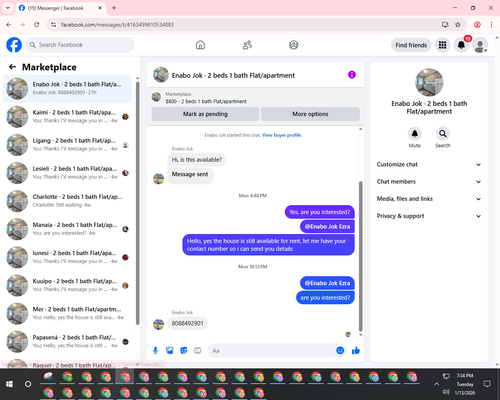
Task: Open the Manaia conversation
Action: pyautogui.click(x=67, y=229)
